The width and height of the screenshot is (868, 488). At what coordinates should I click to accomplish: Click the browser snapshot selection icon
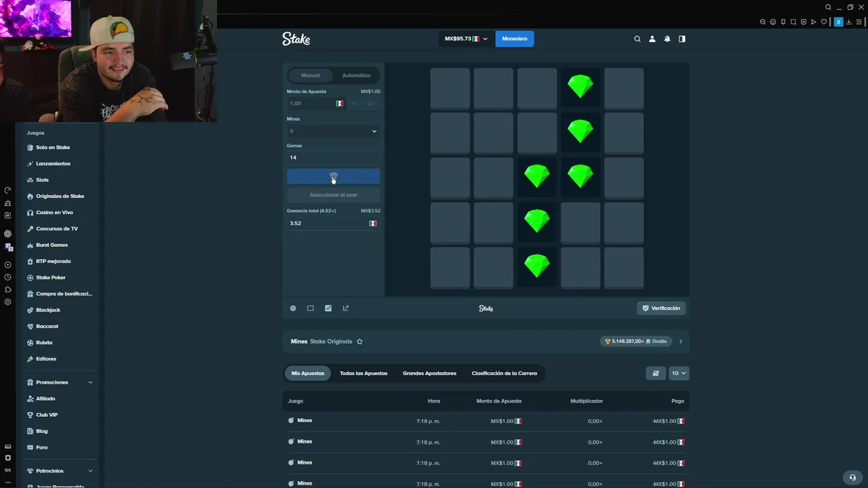tap(793, 22)
